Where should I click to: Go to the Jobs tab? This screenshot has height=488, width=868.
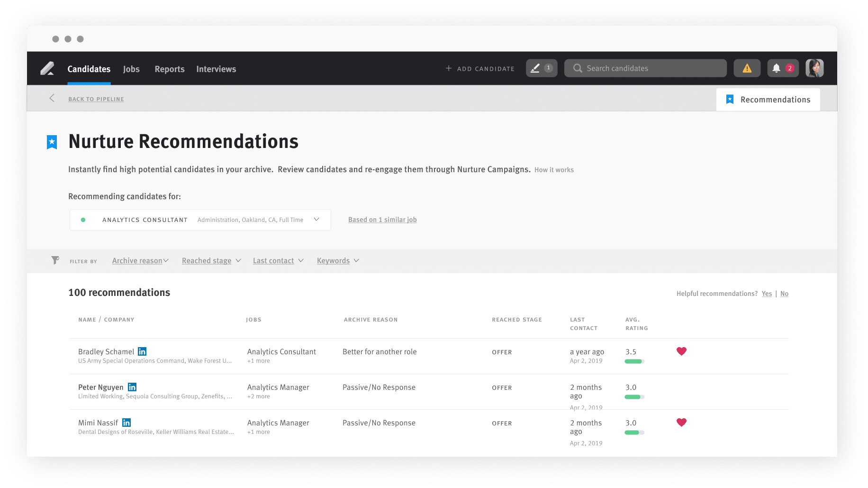pyautogui.click(x=131, y=69)
